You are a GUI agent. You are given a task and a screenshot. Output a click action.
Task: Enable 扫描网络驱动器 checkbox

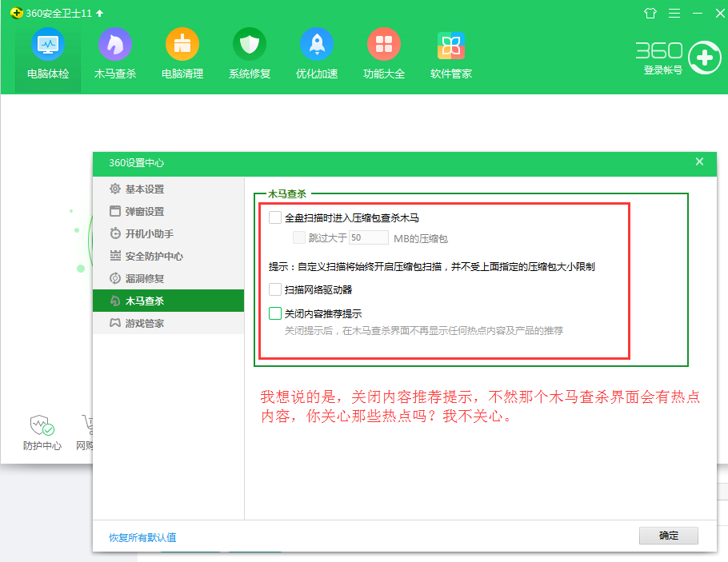(275, 289)
